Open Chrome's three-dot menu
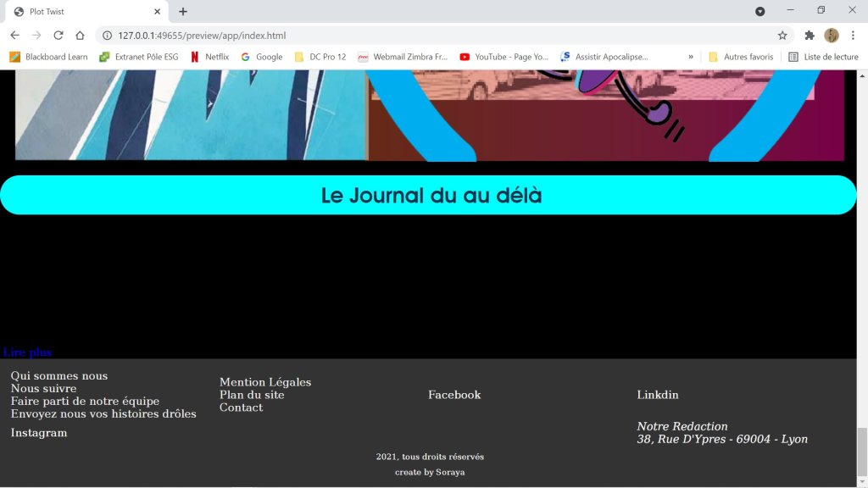Image resolution: width=868 pixels, height=488 pixels. coord(853,36)
